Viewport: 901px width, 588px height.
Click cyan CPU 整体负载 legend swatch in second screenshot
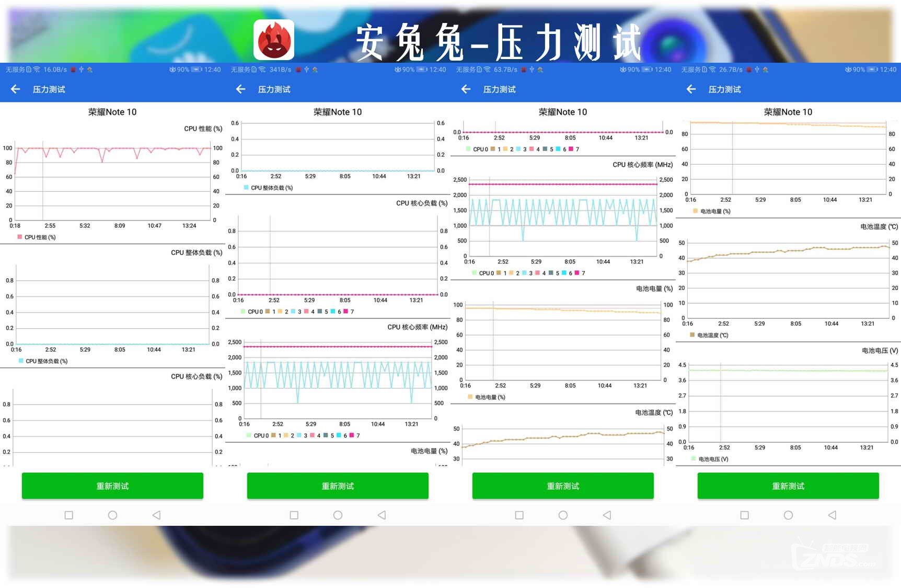[246, 187]
